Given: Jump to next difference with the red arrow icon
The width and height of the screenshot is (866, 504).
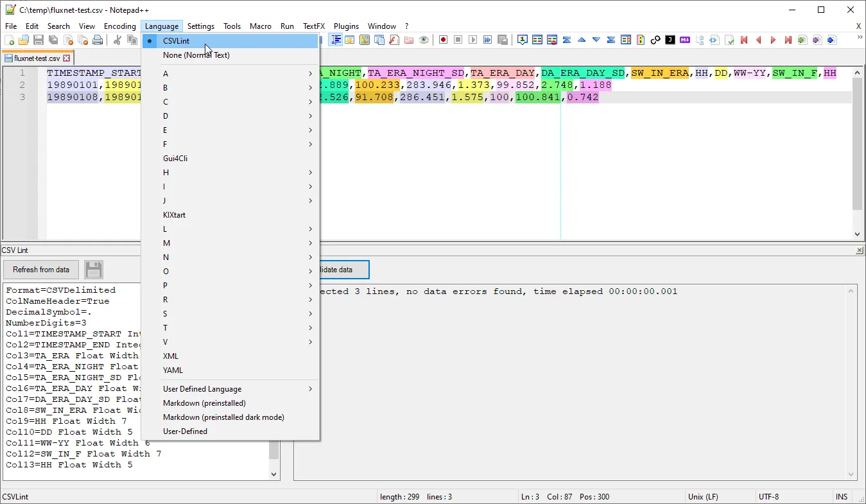Looking at the screenshot, I should click(x=773, y=40).
